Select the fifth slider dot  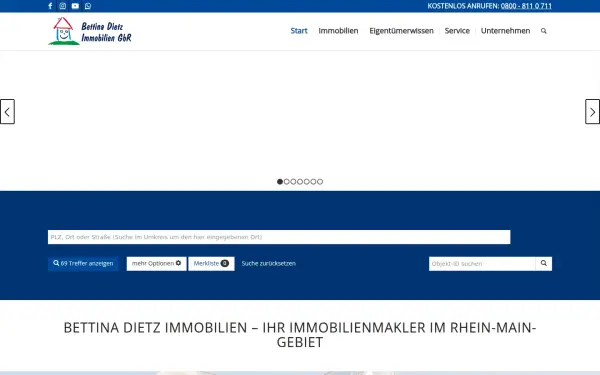[307, 182]
